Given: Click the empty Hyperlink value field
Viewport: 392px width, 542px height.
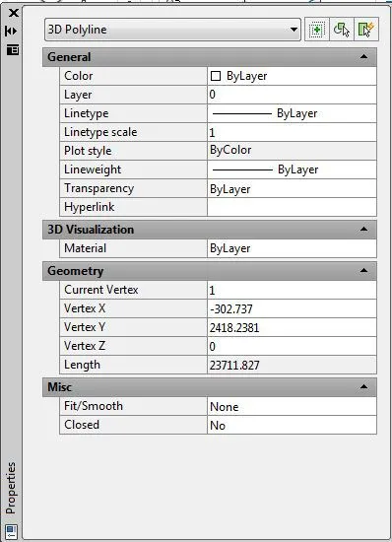Looking at the screenshot, I should click(x=292, y=207).
